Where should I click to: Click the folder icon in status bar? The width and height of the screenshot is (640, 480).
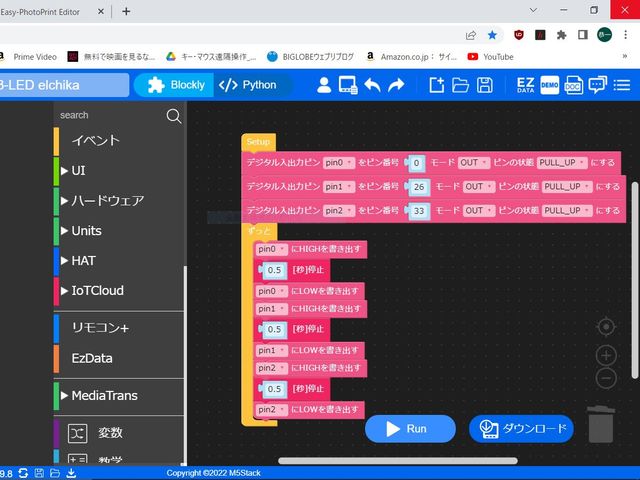pos(55,473)
